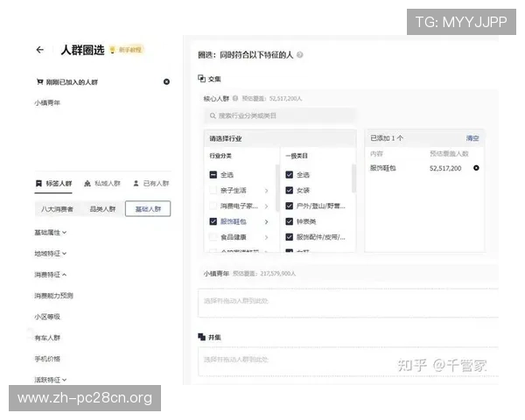525x420 pixels.
Task: Click the 并集 union icon
Action: pyautogui.click(x=201, y=337)
